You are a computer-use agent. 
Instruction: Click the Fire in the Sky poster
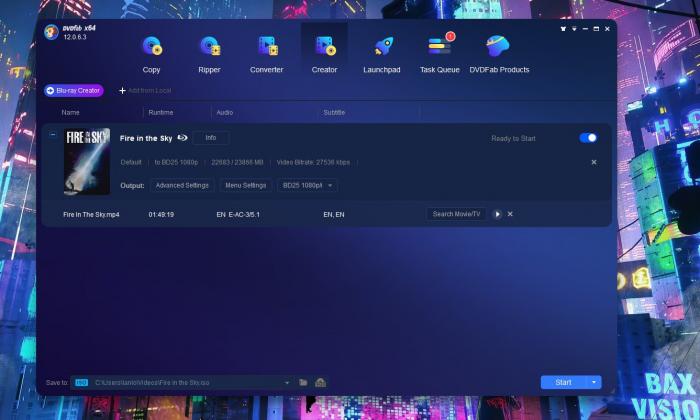(87, 162)
